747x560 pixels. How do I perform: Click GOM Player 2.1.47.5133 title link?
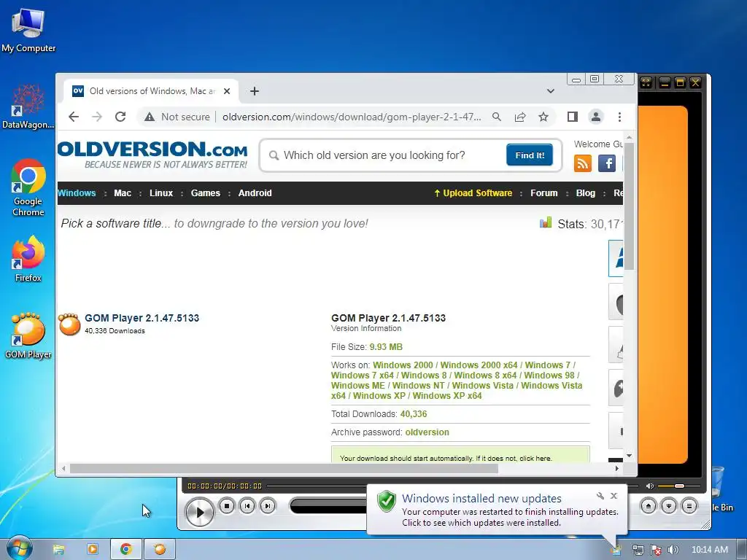click(x=142, y=318)
